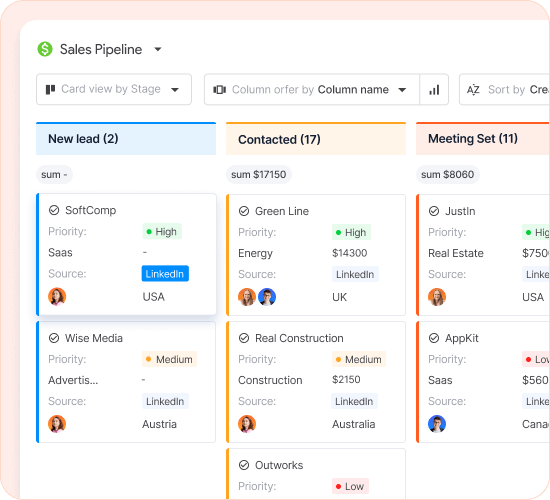Click the High priority tag on SoftComp
This screenshot has height=500, width=550.
(x=162, y=232)
